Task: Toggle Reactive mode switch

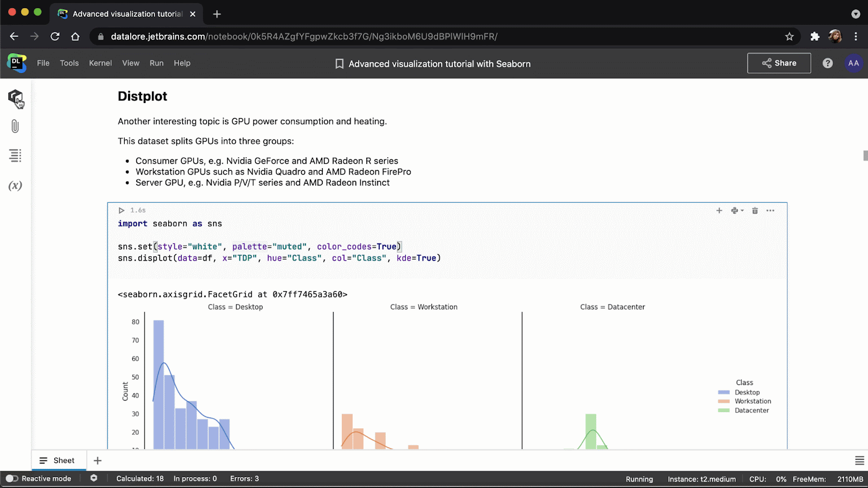Action: point(11,478)
